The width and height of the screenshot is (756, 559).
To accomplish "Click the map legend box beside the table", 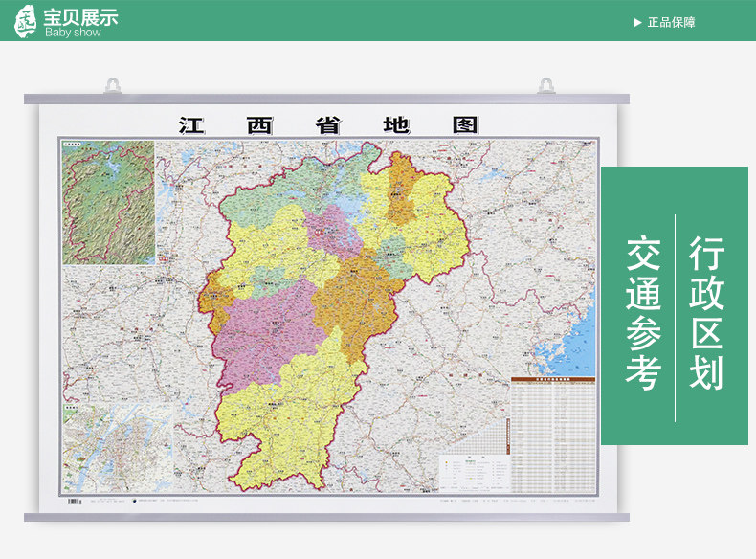I will (474, 474).
